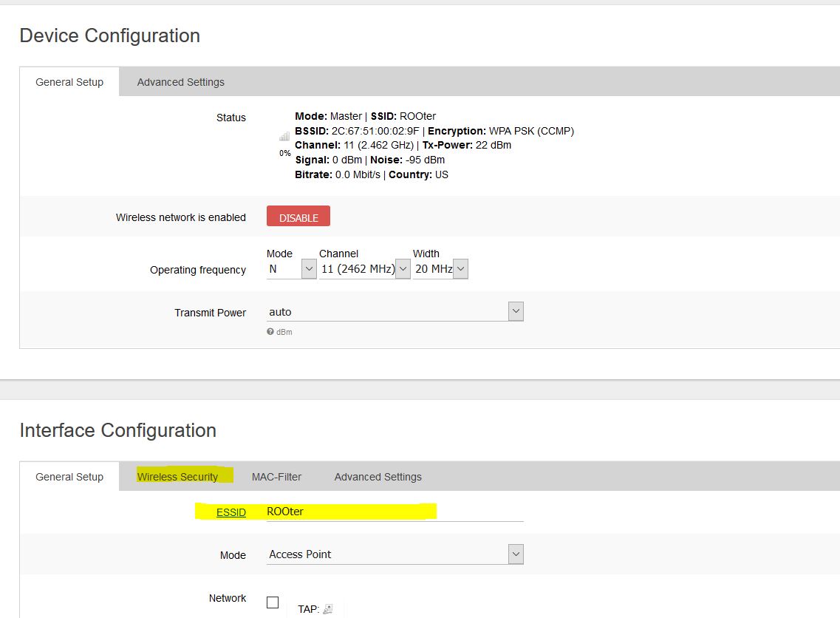Image resolution: width=840 pixels, height=618 pixels.
Task: Open the Width dropdown set to 20 MHz
Action: (440, 270)
